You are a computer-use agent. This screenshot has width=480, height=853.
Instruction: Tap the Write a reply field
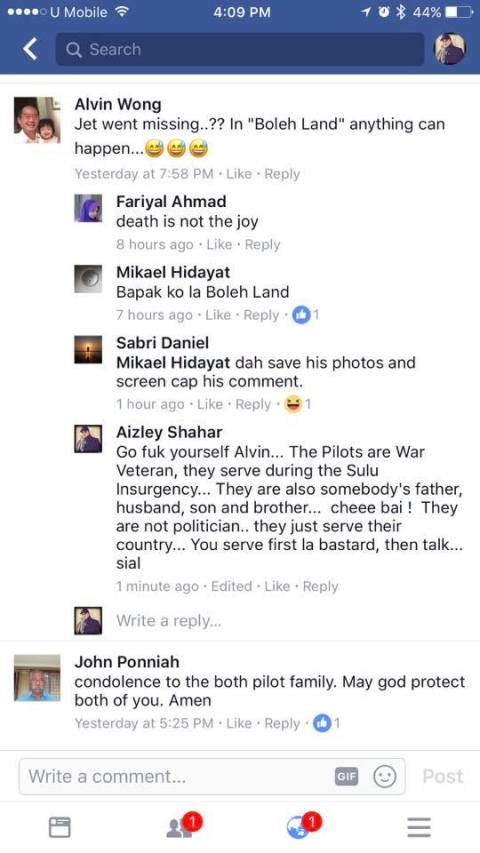(169, 621)
